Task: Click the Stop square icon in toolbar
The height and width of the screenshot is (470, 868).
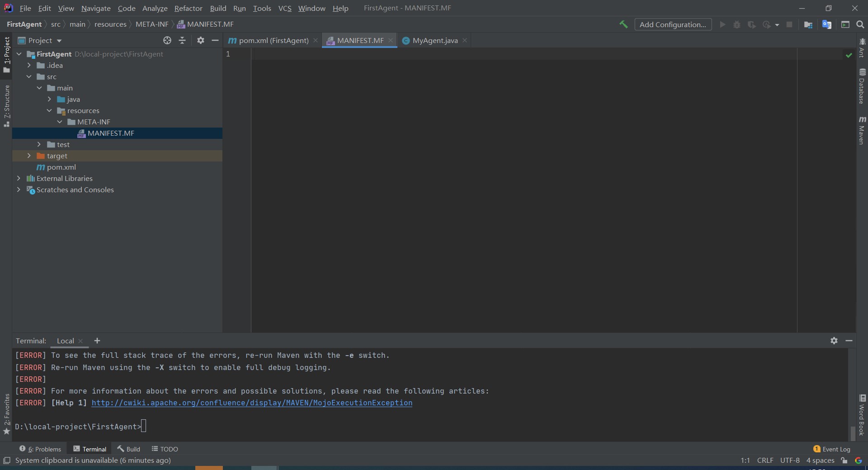Action: point(789,24)
